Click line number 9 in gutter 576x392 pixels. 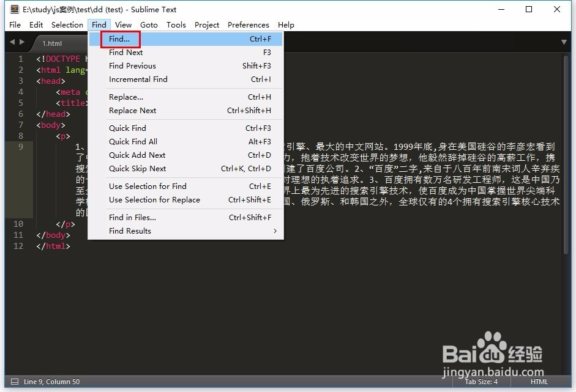point(21,147)
